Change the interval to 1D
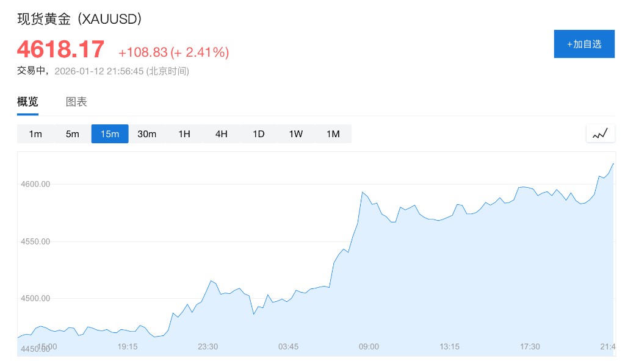The height and width of the screenshot is (364, 625). (x=259, y=134)
